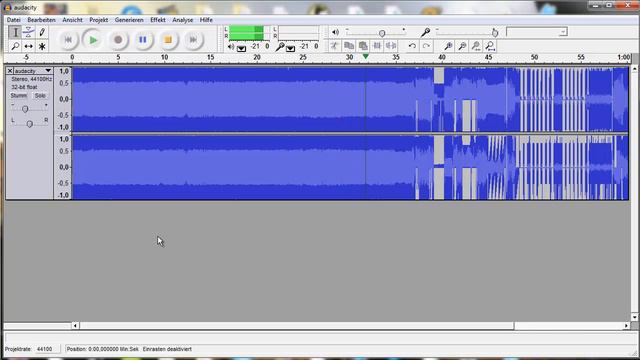Begin recording with the Record button
Image resolution: width=640 pixels, height=360 pixels.
(118, 40)
